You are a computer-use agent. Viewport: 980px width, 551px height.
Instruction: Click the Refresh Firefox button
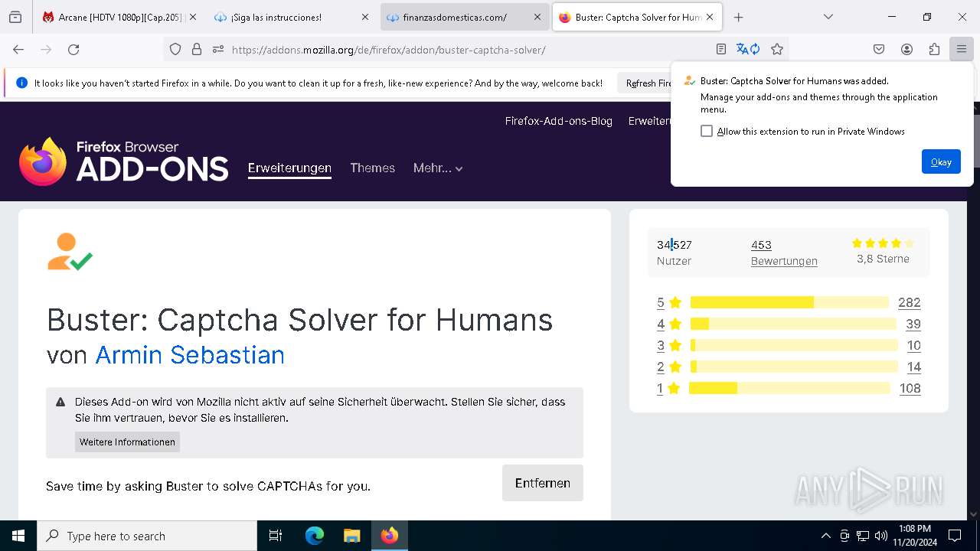click(648, 83)
